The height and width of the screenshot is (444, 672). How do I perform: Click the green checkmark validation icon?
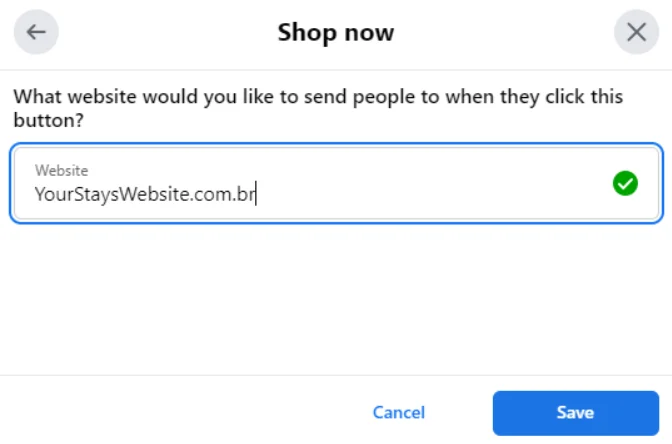pyautogui.click(x=625, y=183)
